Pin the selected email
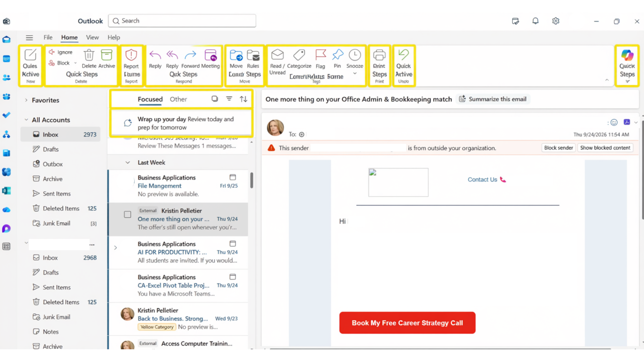644x362 pixels. (338, 54)
